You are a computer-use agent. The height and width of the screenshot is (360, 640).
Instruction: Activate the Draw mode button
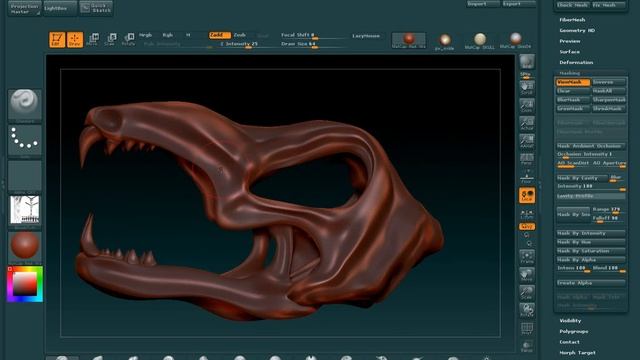tap(75, 40)
